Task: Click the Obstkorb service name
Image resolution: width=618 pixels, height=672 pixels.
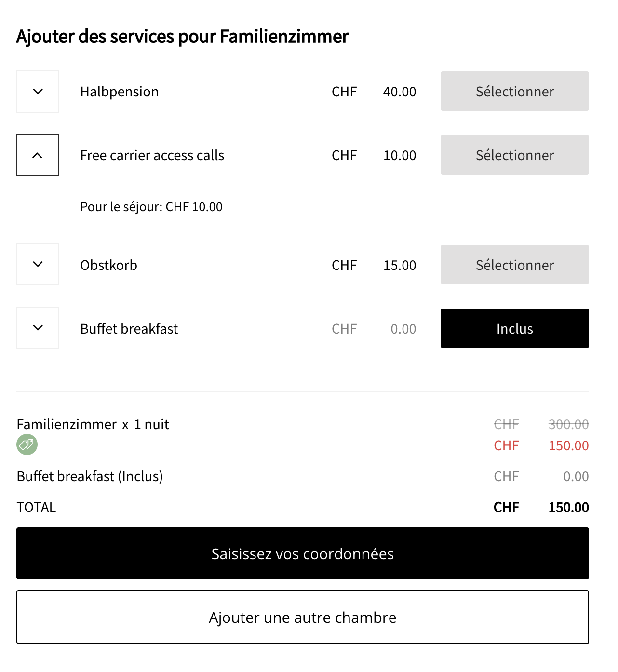Action: (x=108, y=265)
